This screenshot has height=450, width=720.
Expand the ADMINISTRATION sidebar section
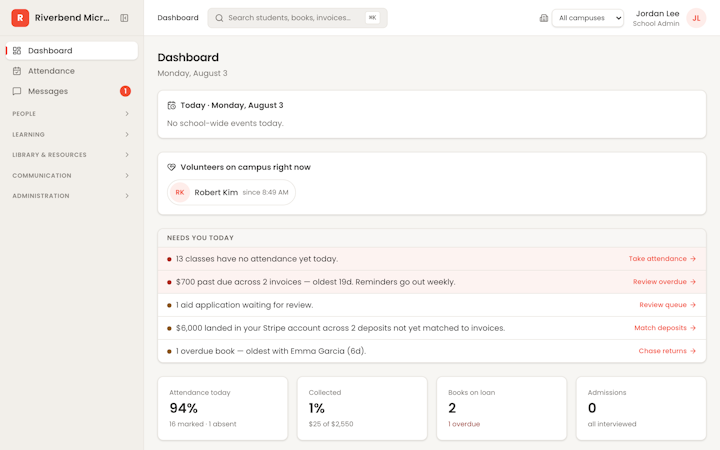tap(71, 196)
